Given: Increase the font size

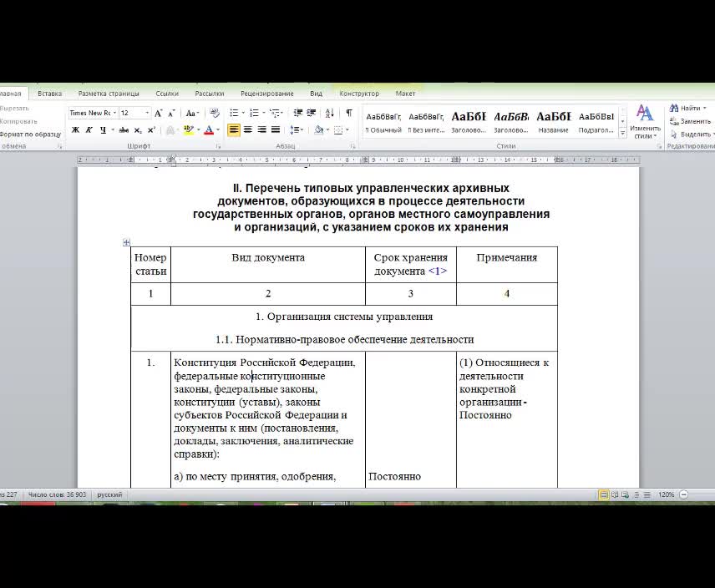Looking at the screenshot, I should (x=158, y=113).
